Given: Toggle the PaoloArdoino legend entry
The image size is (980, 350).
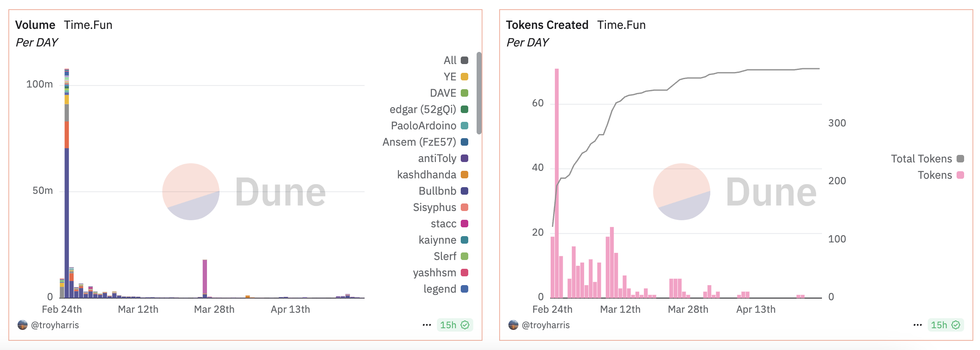Looking at the screenshot, I should 424,126.
